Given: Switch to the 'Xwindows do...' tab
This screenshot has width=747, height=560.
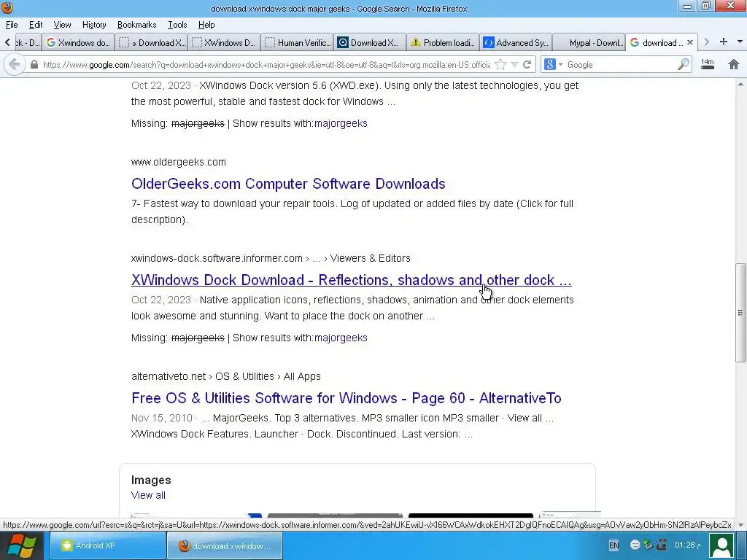Looking at the screenshot, I should pyautogui.click(x=78, y=42).
